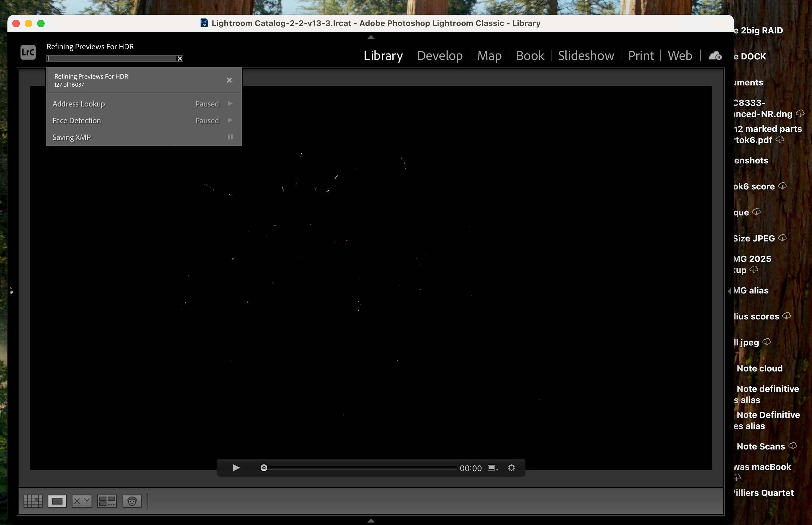Expand the bottom filmstrip panel arrow
This screenshot has width=812, height=525.
click(371, 520)
